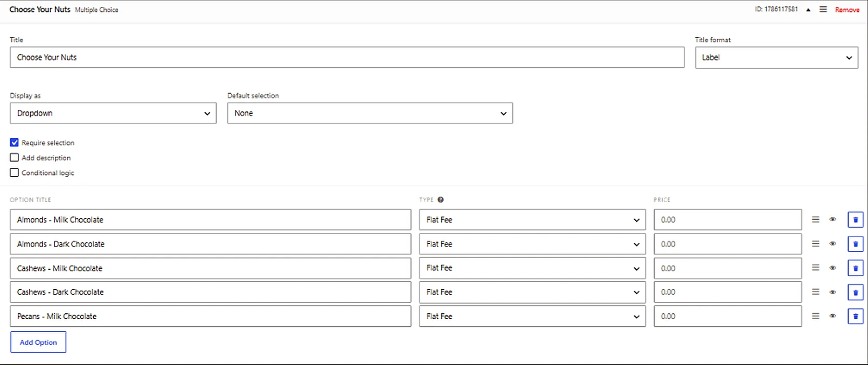Image resolution: width=868 pixels, height=365 pixels.
Task: Click reorder handle for Pecans - Milk Chocolate
Action: click(x=816, y=316)
